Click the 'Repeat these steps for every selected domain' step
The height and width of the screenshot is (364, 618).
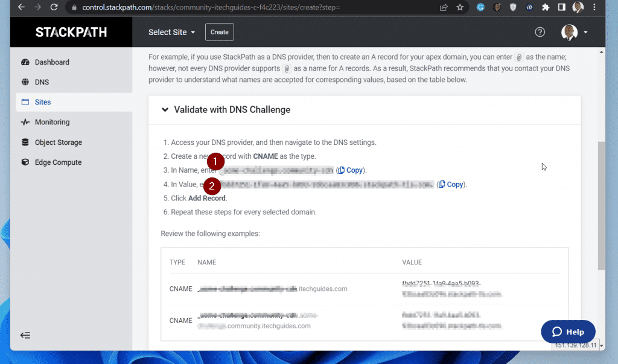point(244,212)
